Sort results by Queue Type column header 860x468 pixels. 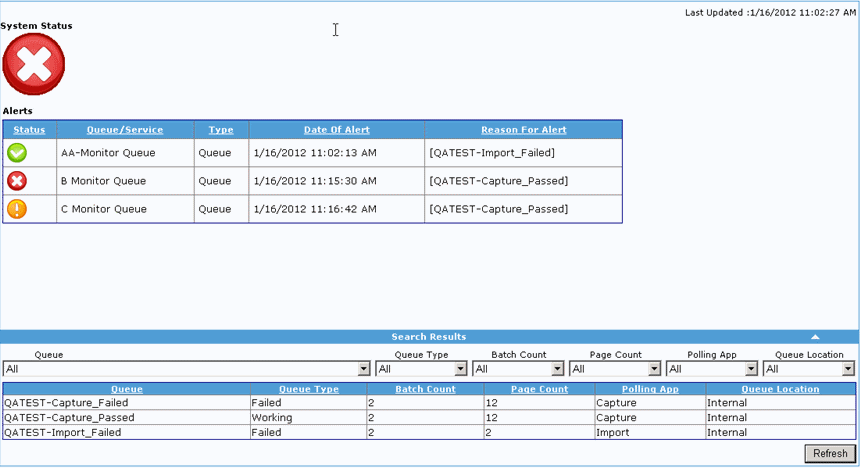pyautogui.click(x=309, y=389)
